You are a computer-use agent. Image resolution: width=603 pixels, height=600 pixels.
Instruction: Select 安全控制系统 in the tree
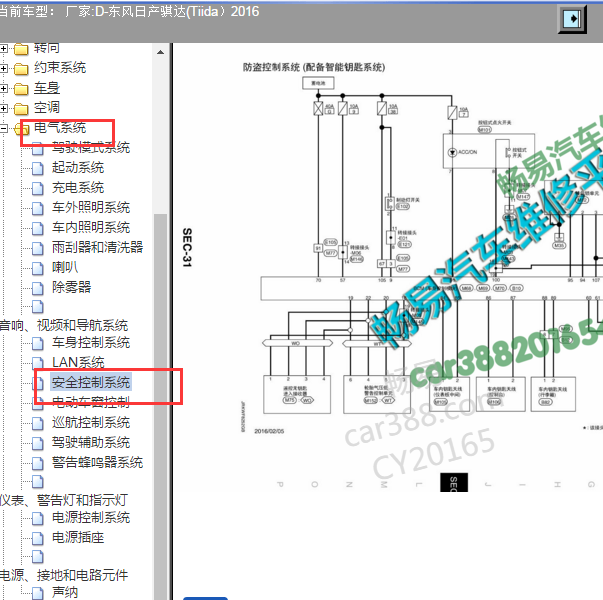click(91, 383)
